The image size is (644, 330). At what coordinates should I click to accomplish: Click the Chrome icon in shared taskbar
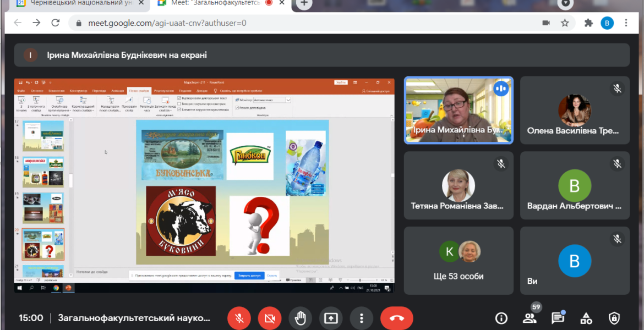pos(56,288)
